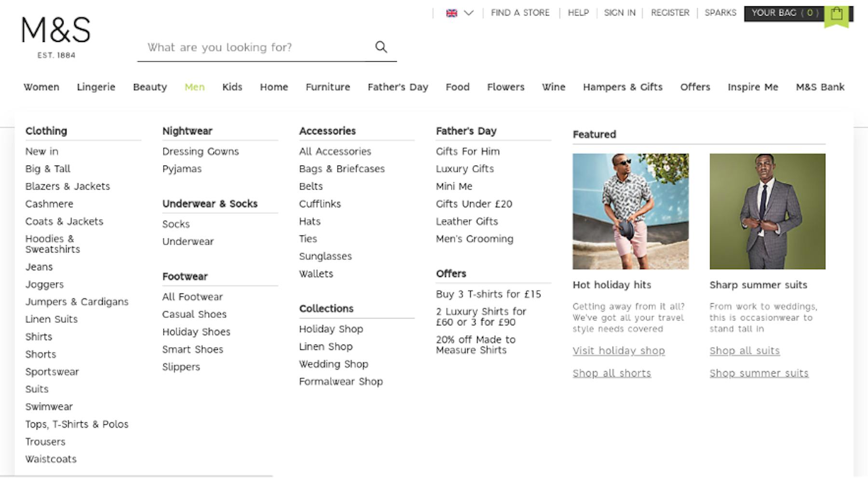The width and height of the screenshot is (868, 485).
Task: Open Jeans category
Action: 39,267
